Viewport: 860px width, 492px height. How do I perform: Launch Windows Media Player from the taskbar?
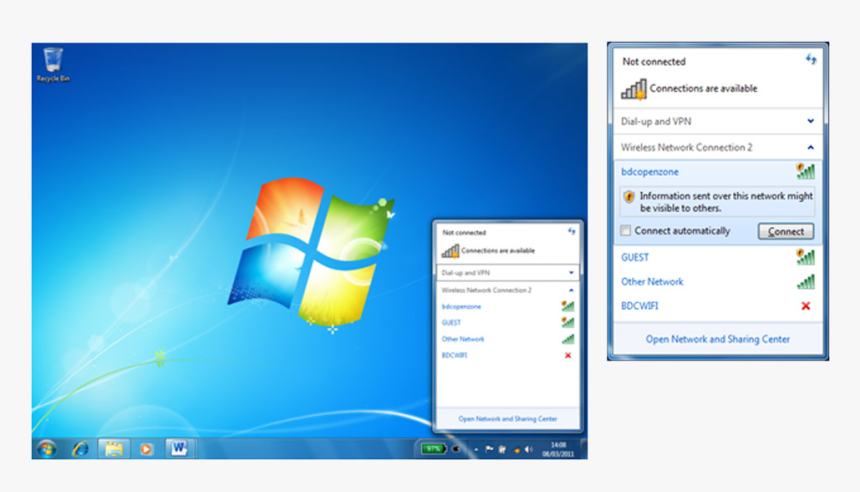pos(146,449)
